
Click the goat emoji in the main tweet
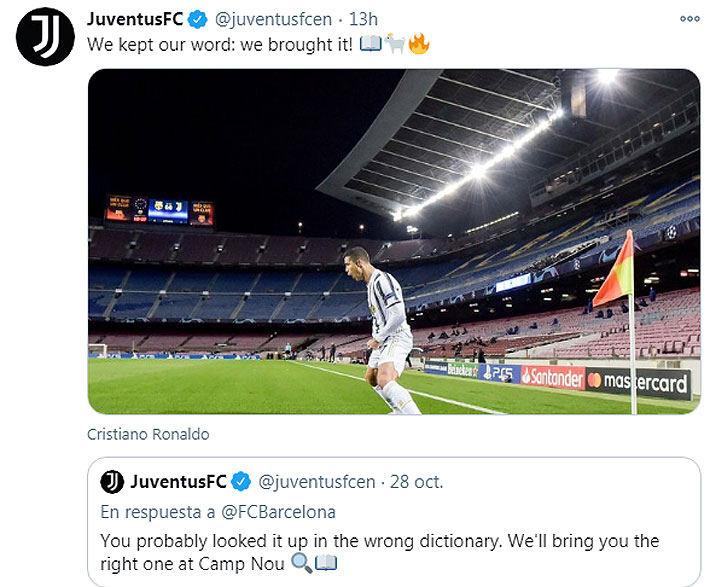point(393,45)
